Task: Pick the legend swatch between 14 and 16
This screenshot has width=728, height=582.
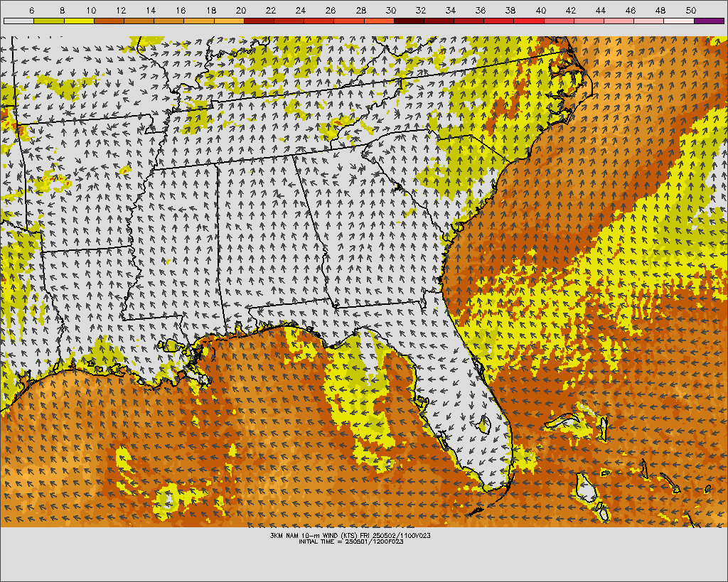Action: click(169, 21)
